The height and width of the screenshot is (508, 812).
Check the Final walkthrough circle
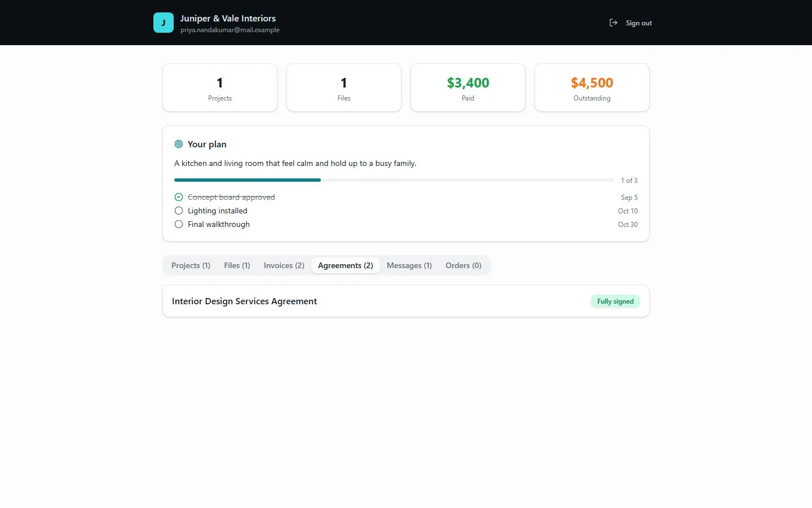point(179,224)
